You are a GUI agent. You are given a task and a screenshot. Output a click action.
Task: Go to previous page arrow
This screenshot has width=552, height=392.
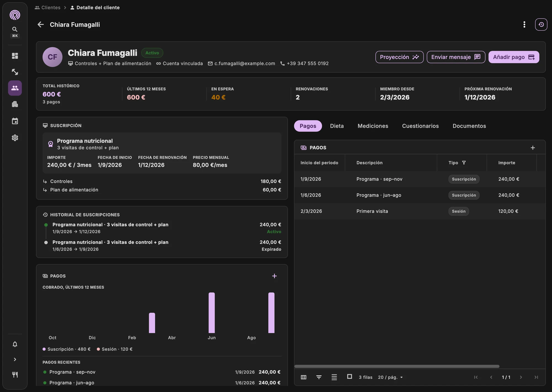pyautogui.click(x=491, y=377)
